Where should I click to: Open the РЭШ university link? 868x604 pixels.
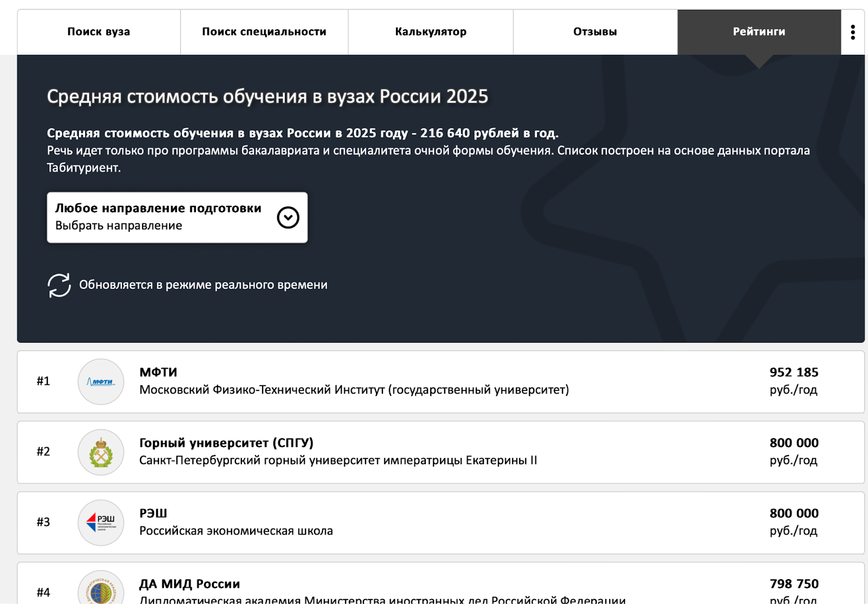154,513
